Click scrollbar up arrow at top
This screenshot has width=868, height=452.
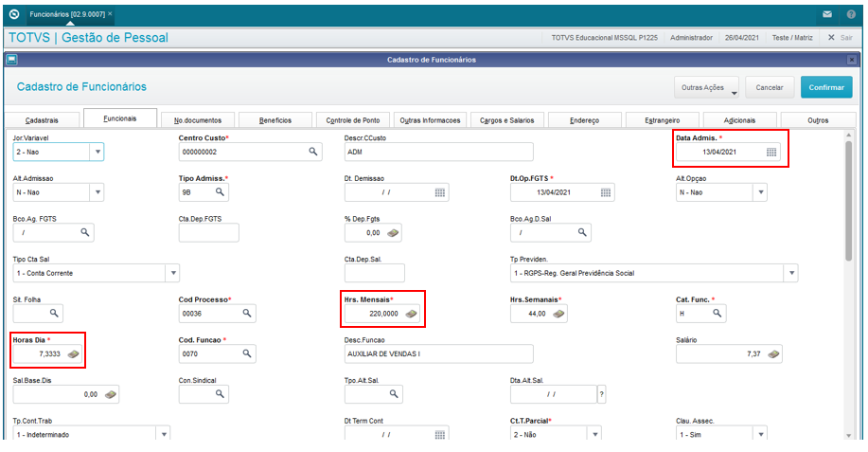coord(849,135)
